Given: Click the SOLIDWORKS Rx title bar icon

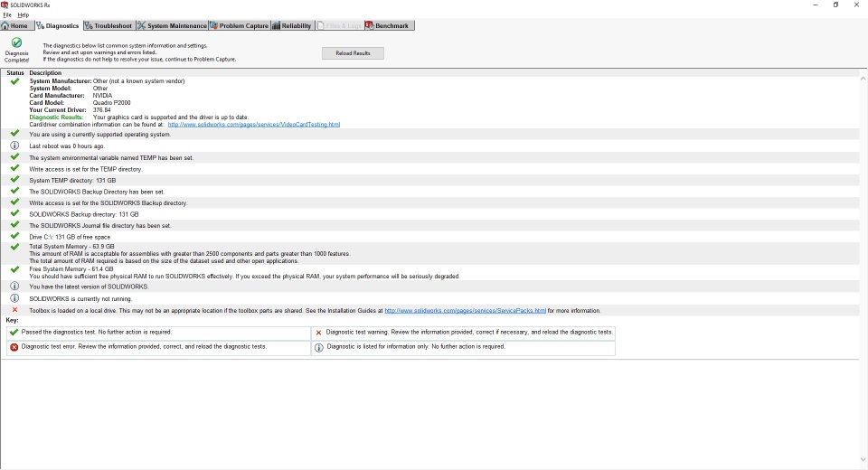Looking at the screenshot, I should [5, 5].
